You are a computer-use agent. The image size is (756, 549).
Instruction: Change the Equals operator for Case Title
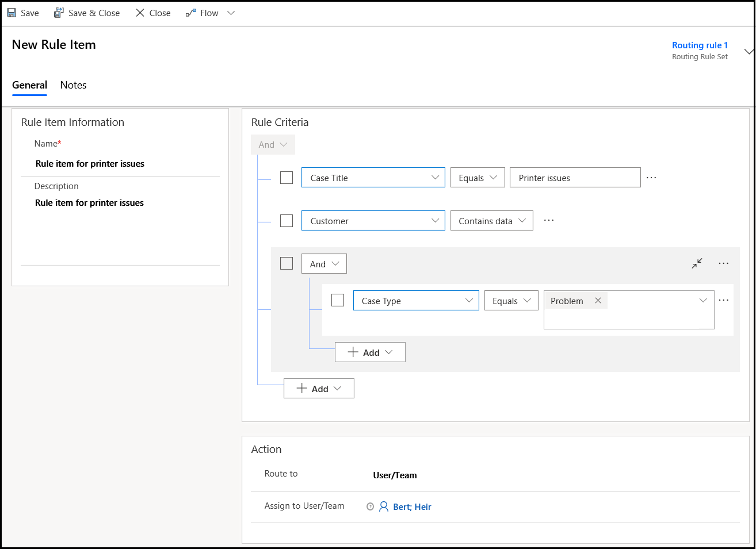(x=478, y=178)
